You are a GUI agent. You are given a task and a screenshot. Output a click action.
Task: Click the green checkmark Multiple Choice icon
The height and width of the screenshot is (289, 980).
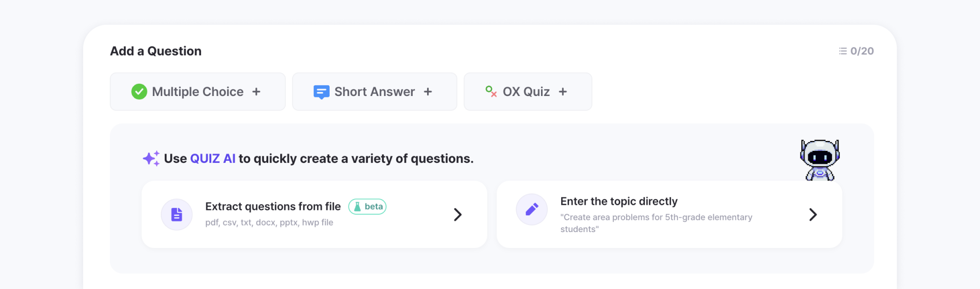pos(139,92)
